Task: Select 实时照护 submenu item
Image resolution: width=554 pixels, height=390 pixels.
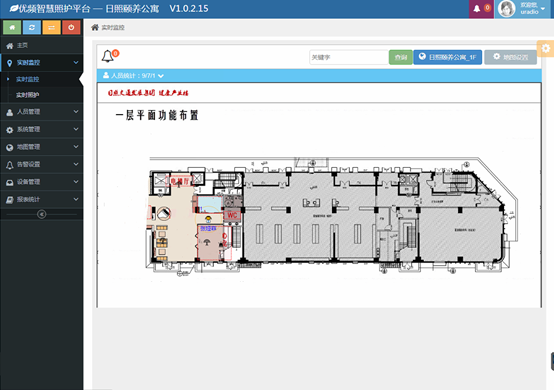Action: [x=28, y=95]
